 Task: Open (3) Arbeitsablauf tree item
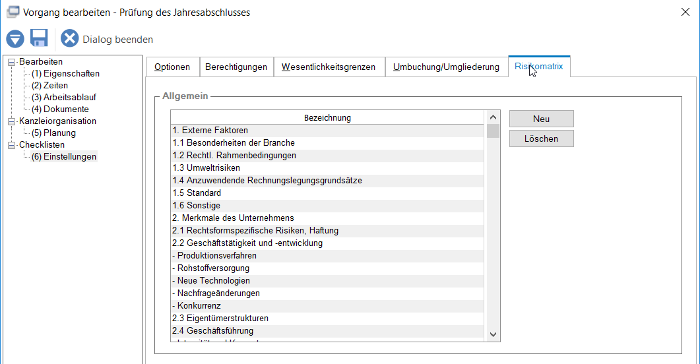pyautogui.click(x=63, y=97)
